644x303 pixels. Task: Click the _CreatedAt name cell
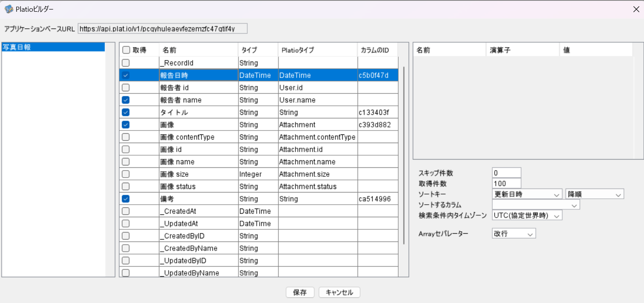point(199,211)
